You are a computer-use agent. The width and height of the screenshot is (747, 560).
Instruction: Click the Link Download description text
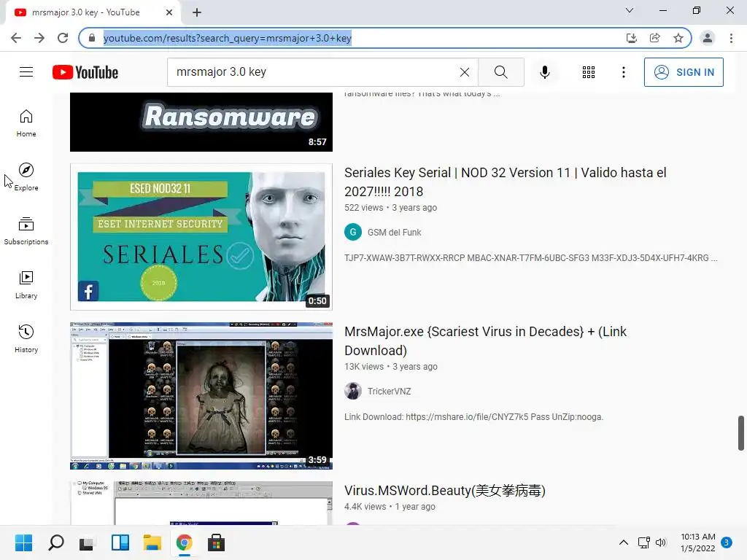474,417
